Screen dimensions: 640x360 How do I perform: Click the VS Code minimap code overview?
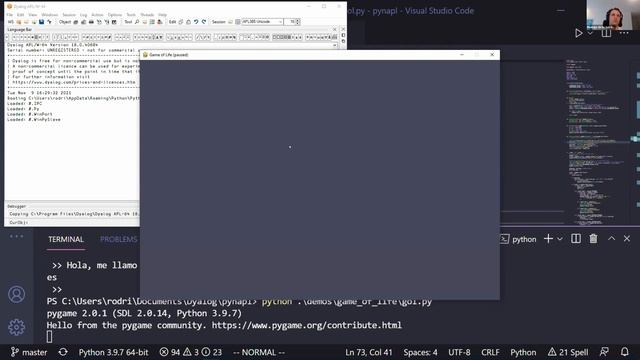pyautogui.click(x=596, y=141)
